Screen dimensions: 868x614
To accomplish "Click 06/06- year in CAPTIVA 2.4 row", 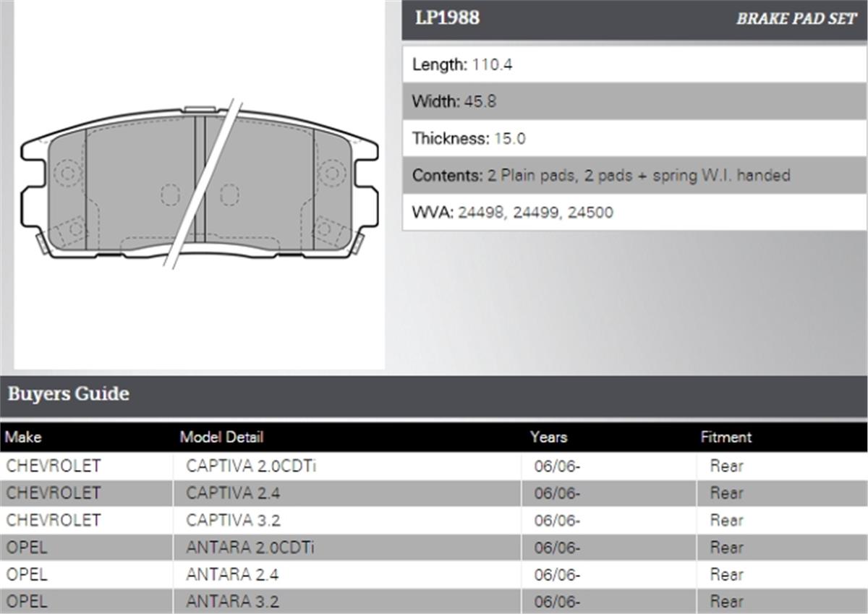I will pyautogui.click(x=558, y=493).
